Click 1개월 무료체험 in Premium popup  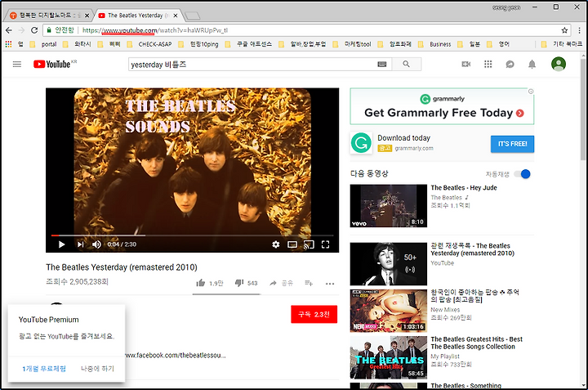(44, 369)
